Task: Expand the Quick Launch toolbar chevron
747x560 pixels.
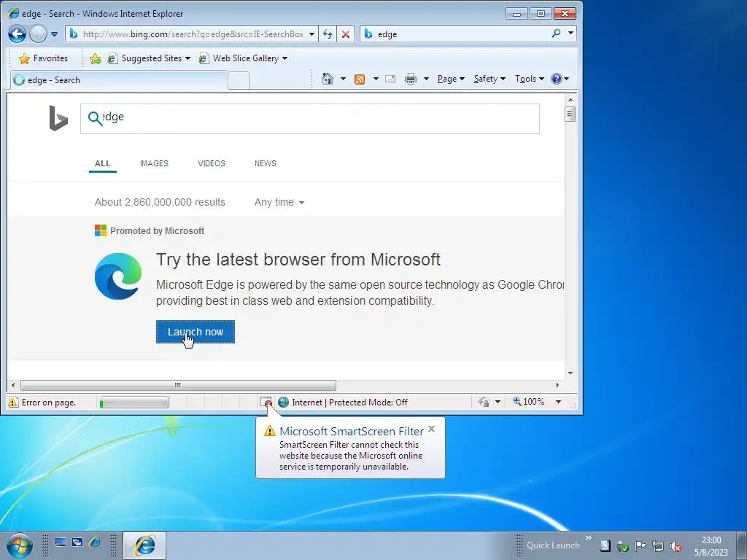Action: [x=589, y=537]
